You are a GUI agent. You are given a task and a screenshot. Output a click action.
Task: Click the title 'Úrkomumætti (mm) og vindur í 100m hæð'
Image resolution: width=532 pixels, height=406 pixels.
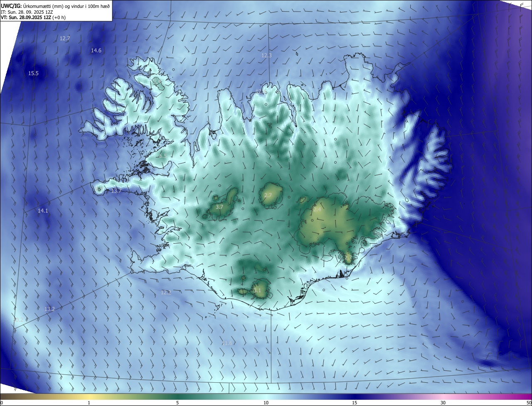66,6
